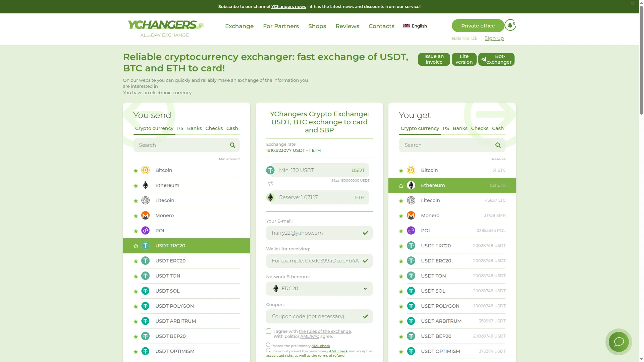Click Litecoin icon in You get list

pyautogui.click(x=411, y=200)
